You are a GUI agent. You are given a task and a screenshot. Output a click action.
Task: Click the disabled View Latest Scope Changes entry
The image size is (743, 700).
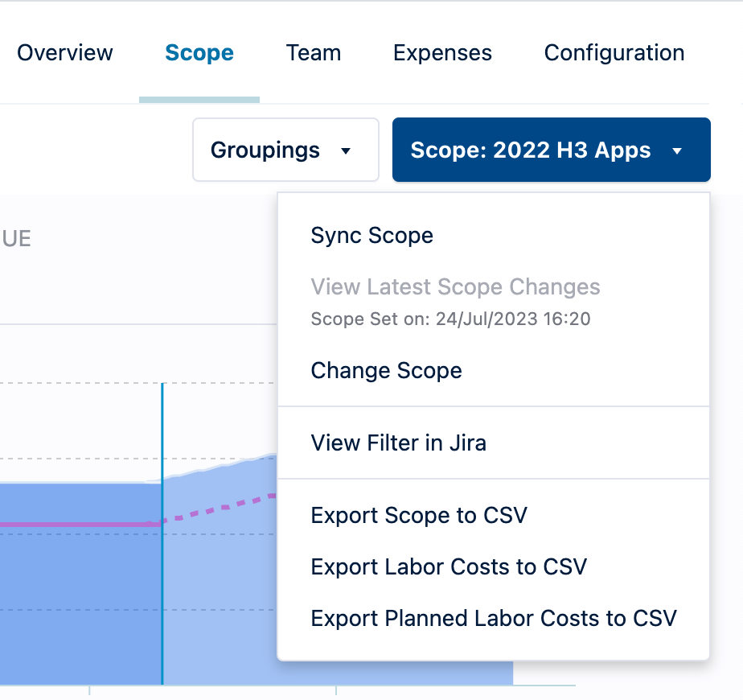455,286
